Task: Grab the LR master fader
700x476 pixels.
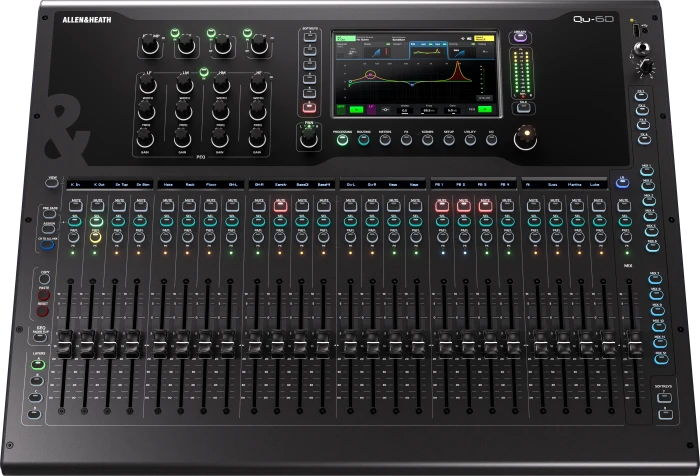Action: [x=634, y=344]
